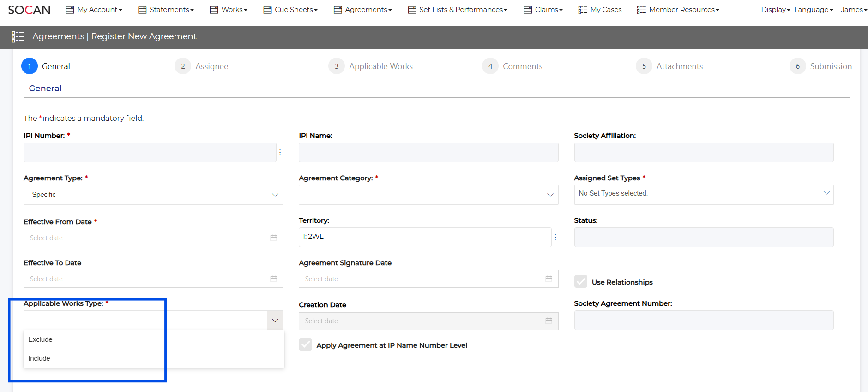This screenshot has width=868, height=392.
Task: Toggle the Use Relationships checkbox
Action: tap(581, 282)
